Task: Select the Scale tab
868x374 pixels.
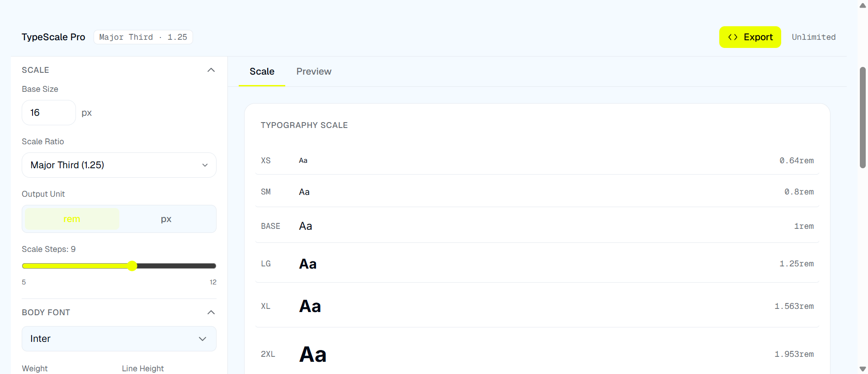Action: click(262, 71)
